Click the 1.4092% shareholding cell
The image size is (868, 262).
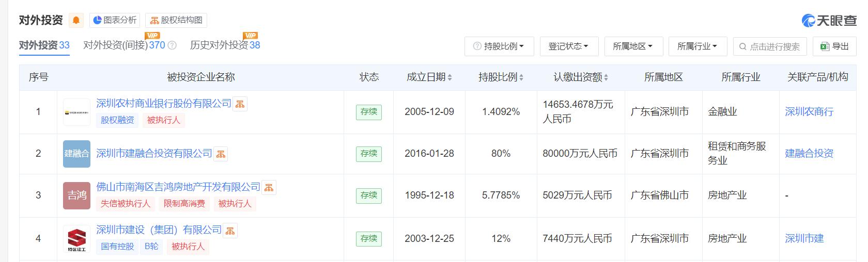click(501, 111)
